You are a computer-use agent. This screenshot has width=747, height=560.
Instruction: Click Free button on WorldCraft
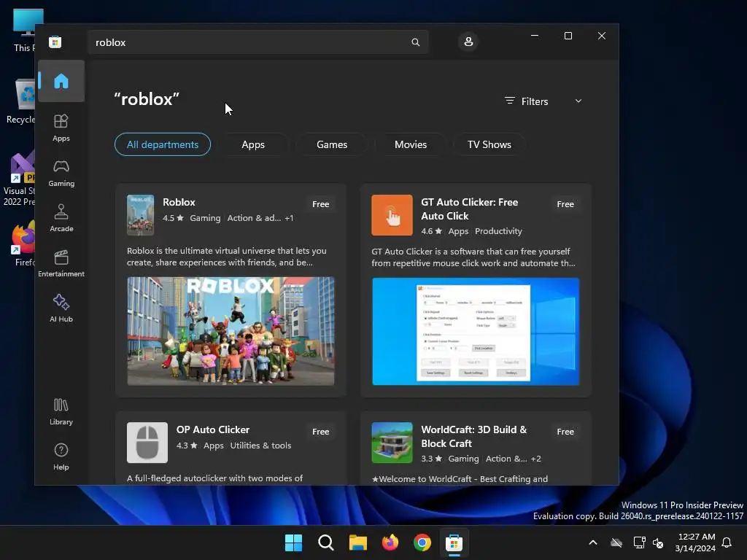[x=565, y=432]
